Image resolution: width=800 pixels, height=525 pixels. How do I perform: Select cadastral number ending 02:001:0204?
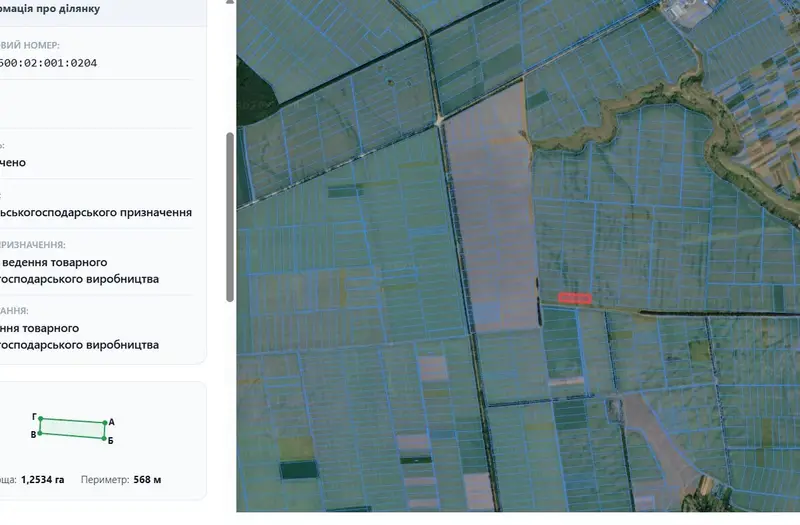[x=48, y=63]
